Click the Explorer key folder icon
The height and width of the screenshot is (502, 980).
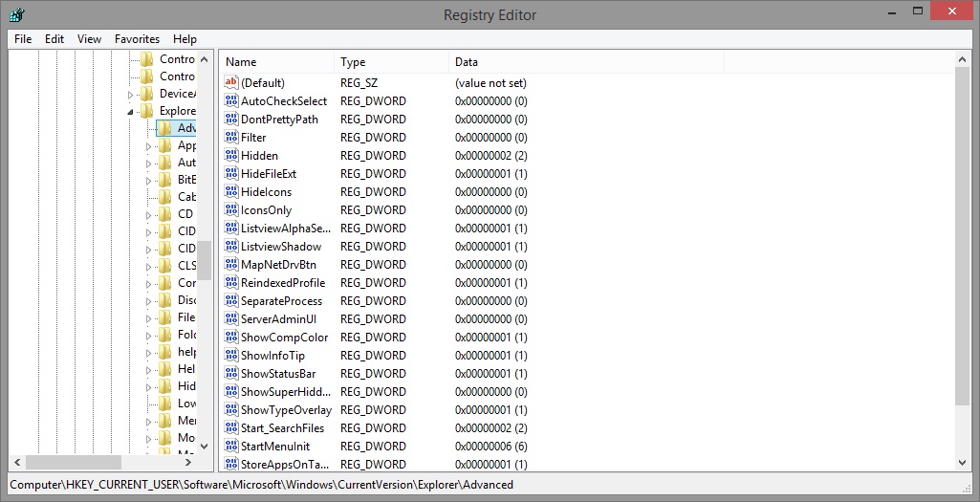[x=147, y=111]
